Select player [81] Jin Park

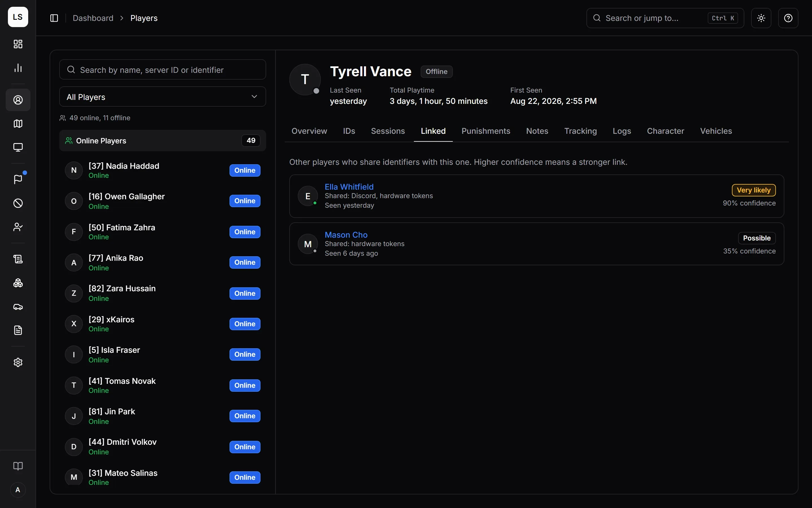(162, 416)
